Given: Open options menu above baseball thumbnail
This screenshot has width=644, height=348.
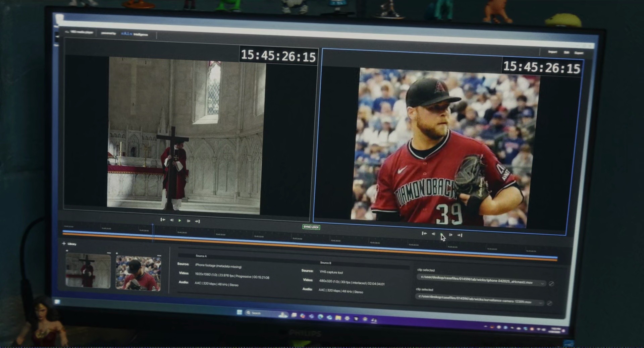Looking at the screenshot, I should tap(159, 255).
